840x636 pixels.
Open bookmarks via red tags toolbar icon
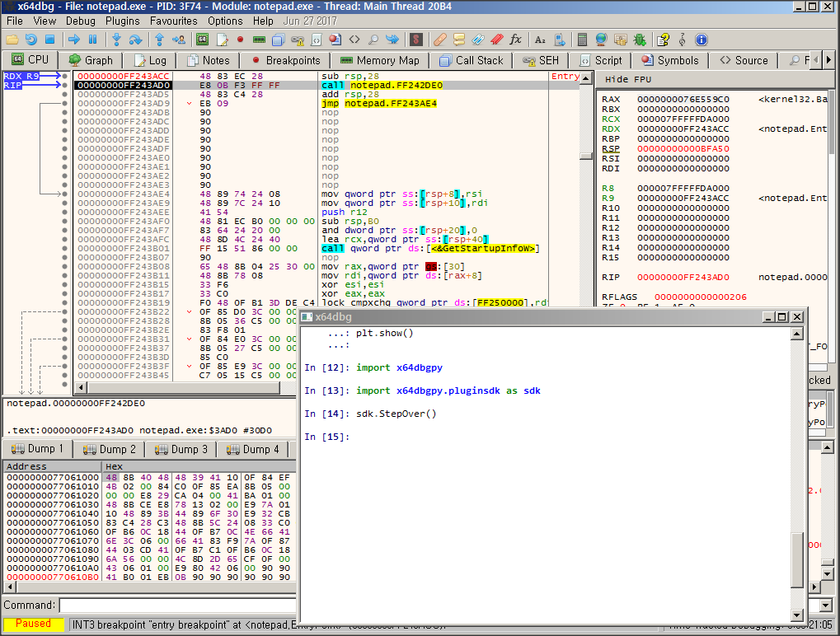point(496,40)
